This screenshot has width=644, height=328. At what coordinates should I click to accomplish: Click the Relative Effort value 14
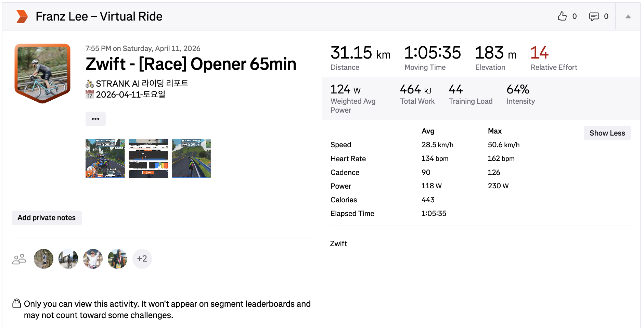(539, 53)
